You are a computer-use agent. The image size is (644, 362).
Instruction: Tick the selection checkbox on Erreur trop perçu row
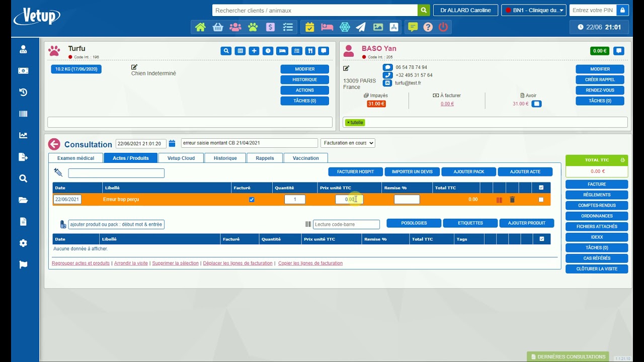pyautogui.click(x=541, y=200)
